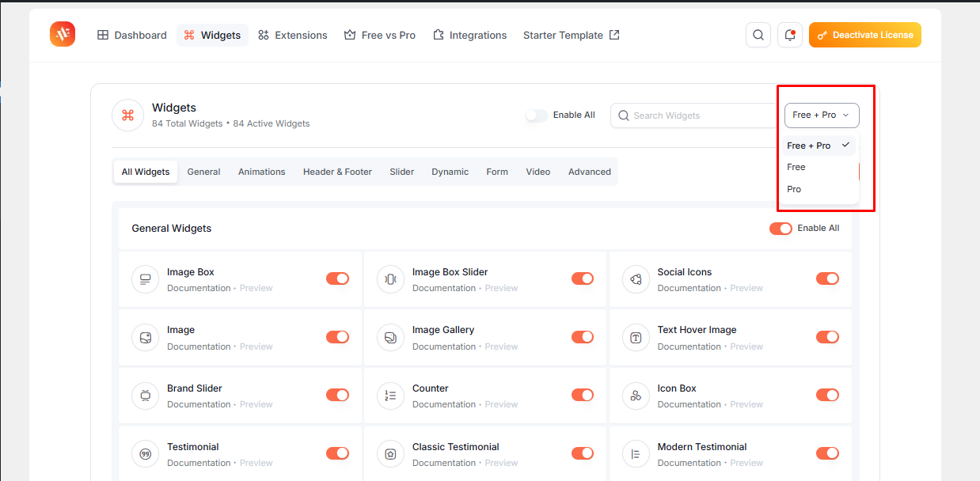Disable the Brand Slider widget
The width and height of the screenshot is (980, 481).
[337, 395]
